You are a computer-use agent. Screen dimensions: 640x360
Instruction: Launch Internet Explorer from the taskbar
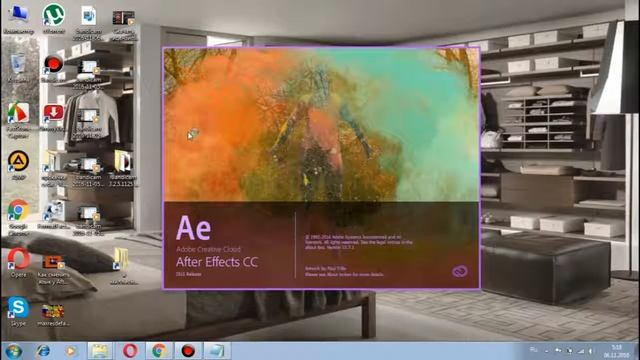[x=43, y=351]
